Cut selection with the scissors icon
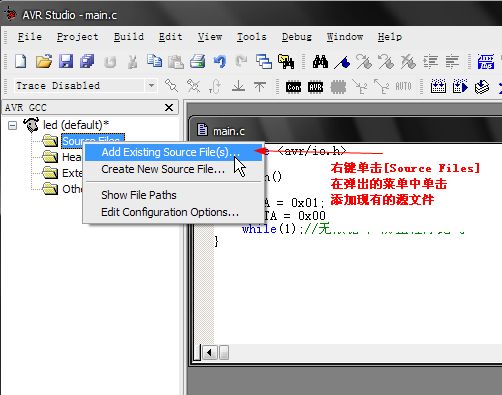 (132, 62)
